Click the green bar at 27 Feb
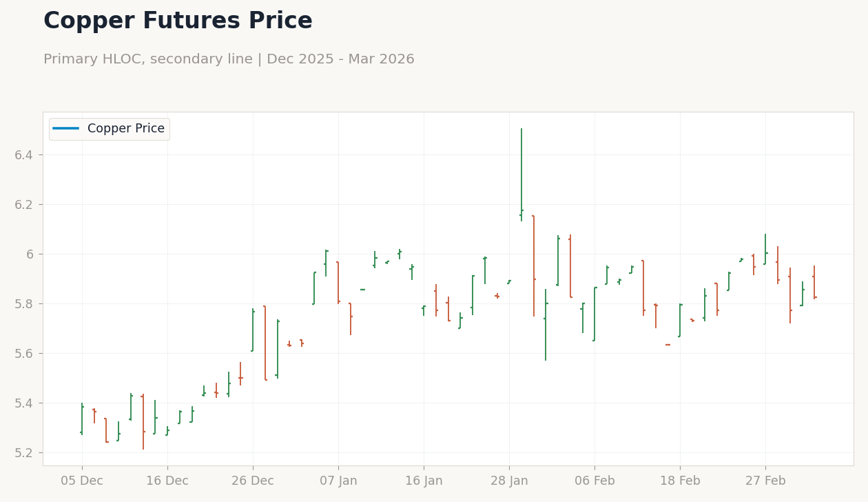 tap(765, 249)
